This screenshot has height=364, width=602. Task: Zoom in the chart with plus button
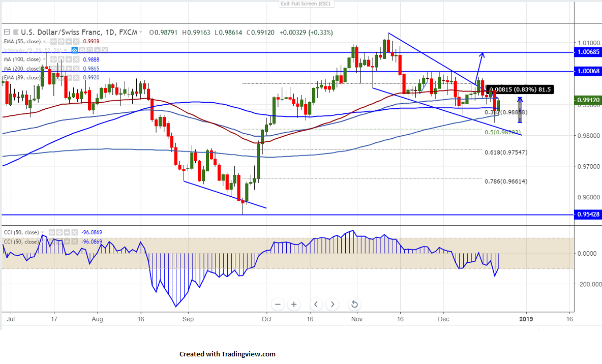coord(294,304)
